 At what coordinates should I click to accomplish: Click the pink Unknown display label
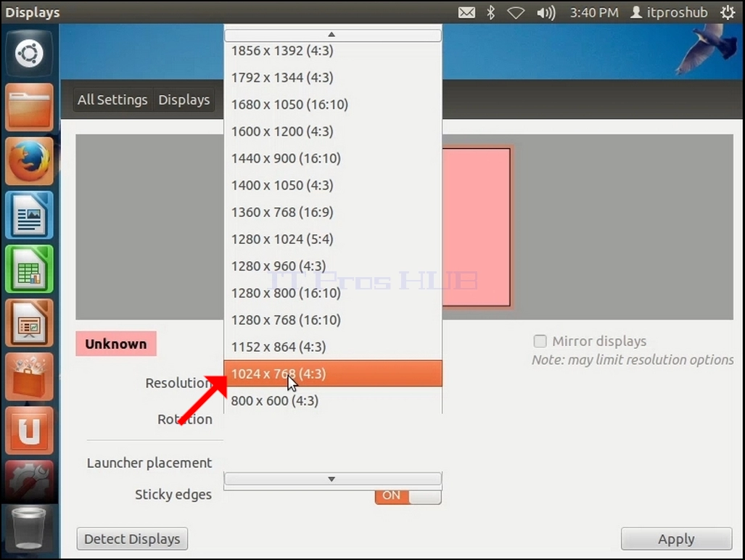point(116,344)
